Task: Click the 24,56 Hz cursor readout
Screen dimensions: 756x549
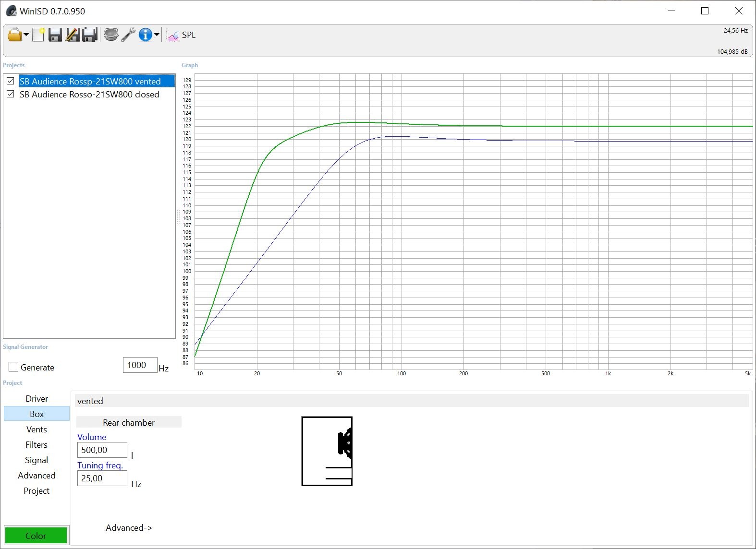Action: [x=735, y=30]
